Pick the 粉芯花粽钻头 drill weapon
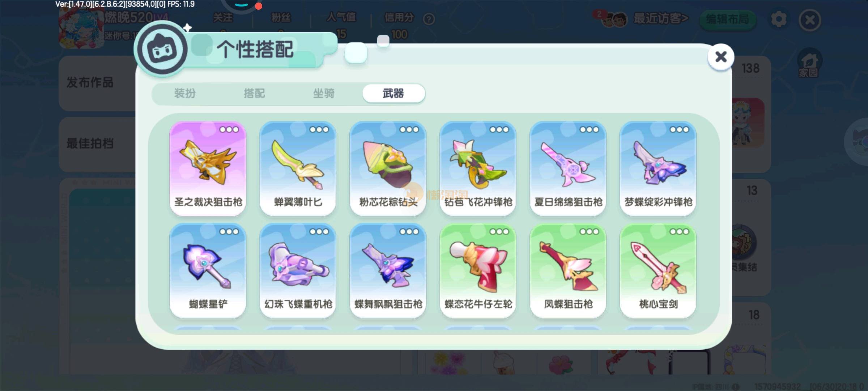Image resolution: width=868 pixels, height=391 pixels. pyautogui.click(x=388, y=169)
